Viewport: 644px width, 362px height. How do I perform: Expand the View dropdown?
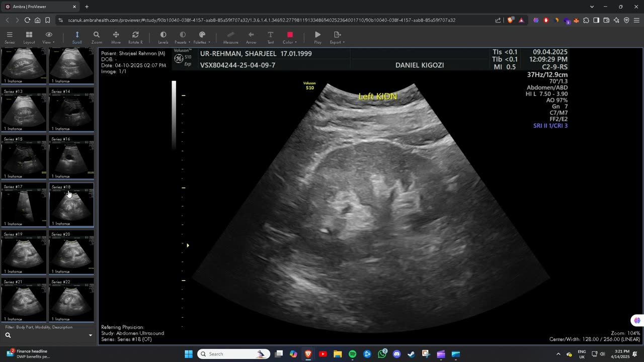point(49,37)
